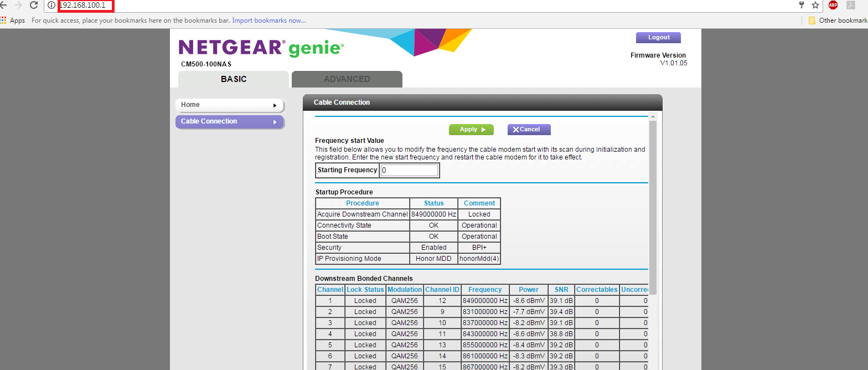Screen dimensions: 868x370
Task: View site information via the info icon
Action: tap(51, 5)
